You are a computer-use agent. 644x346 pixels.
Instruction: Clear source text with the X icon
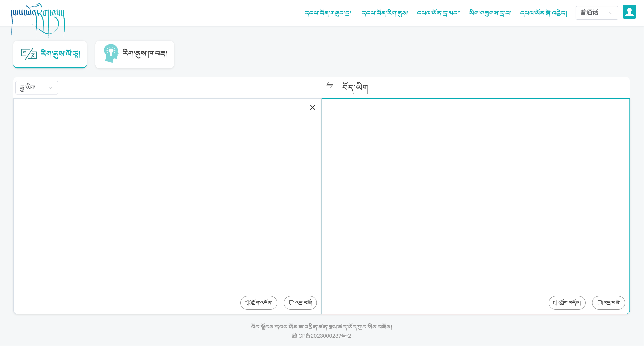click(312, 108)
